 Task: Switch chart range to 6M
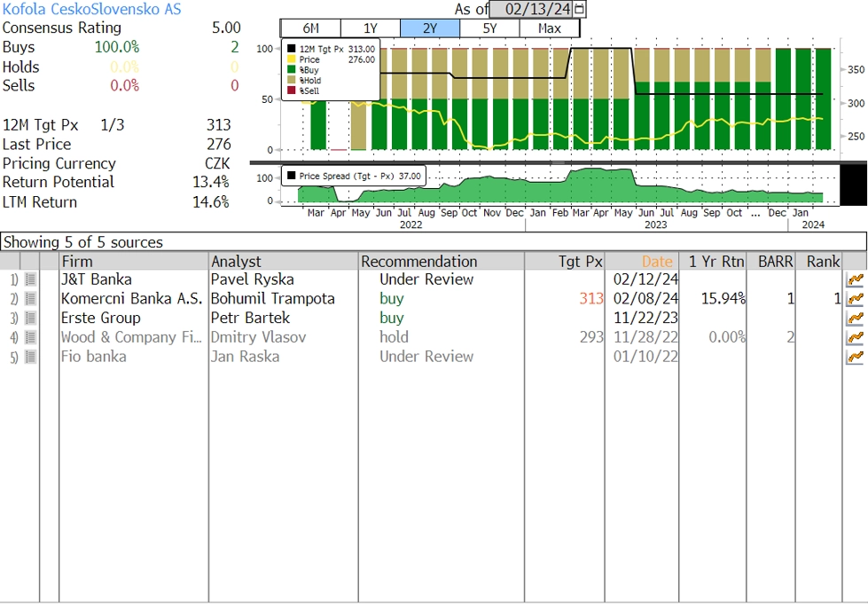pyautogui.click(x=310, y=28)
